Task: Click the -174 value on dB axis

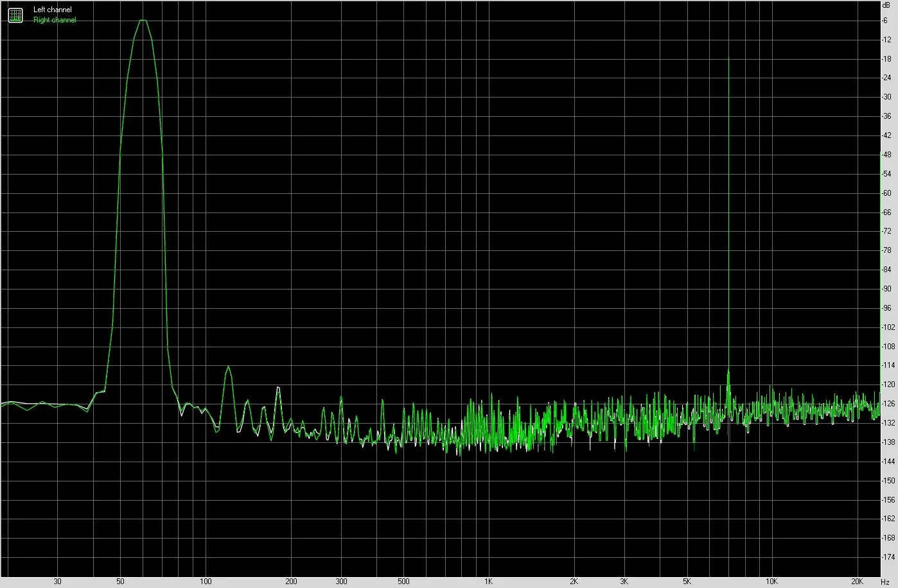Action: coord(888,557)
